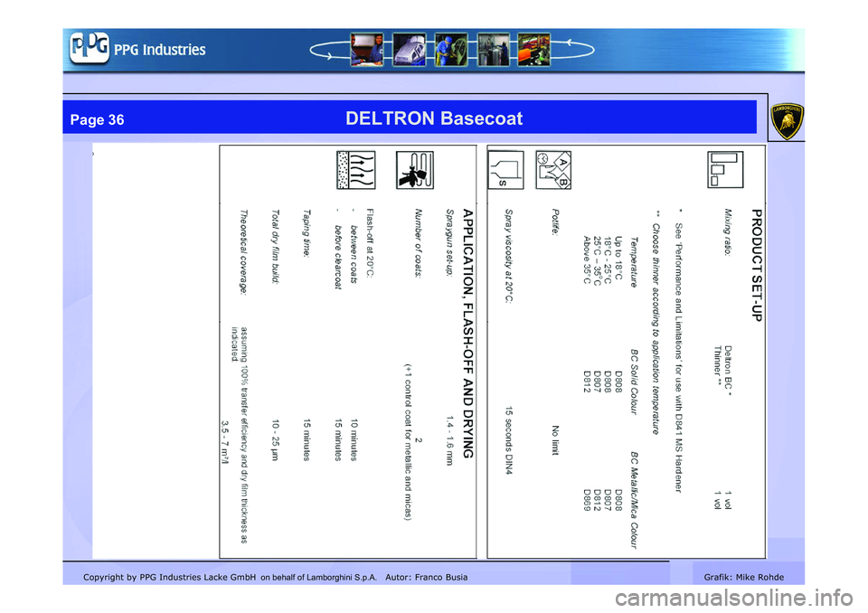Click the orange car header photo
The height and width of the screenshot is (613, 868).
pyautogui.click(x=533, y=50)
